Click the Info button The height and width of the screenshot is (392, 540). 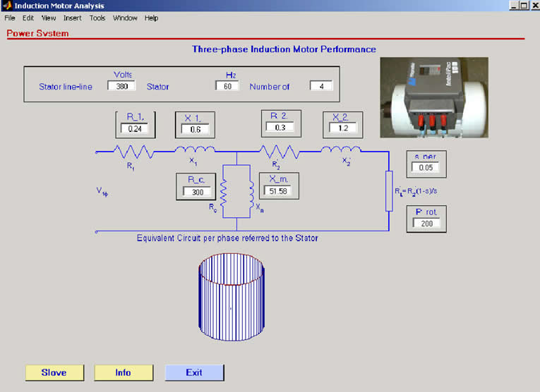tap(124, 373)
